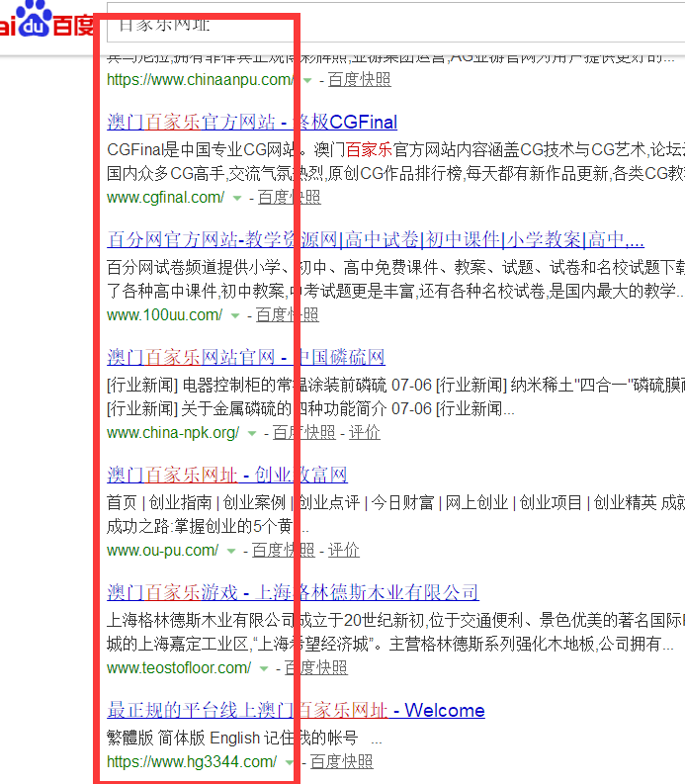
Task: Click 评价 link for ou-pu.com result
Action: (344, 550)
